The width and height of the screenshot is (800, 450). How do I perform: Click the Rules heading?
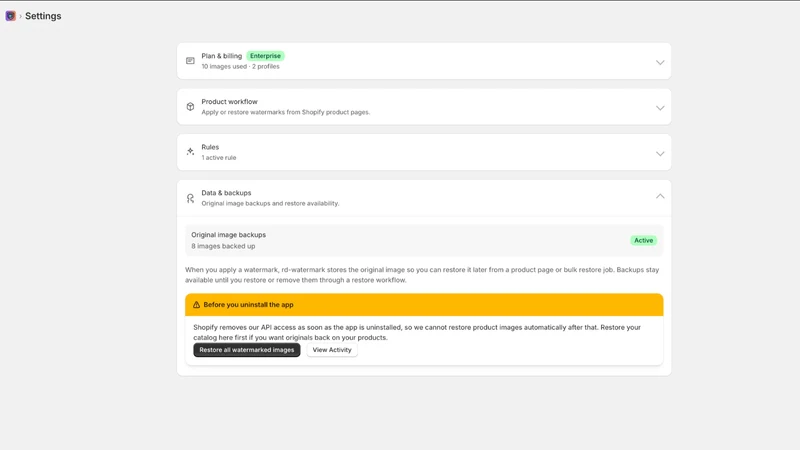(210, 147)
